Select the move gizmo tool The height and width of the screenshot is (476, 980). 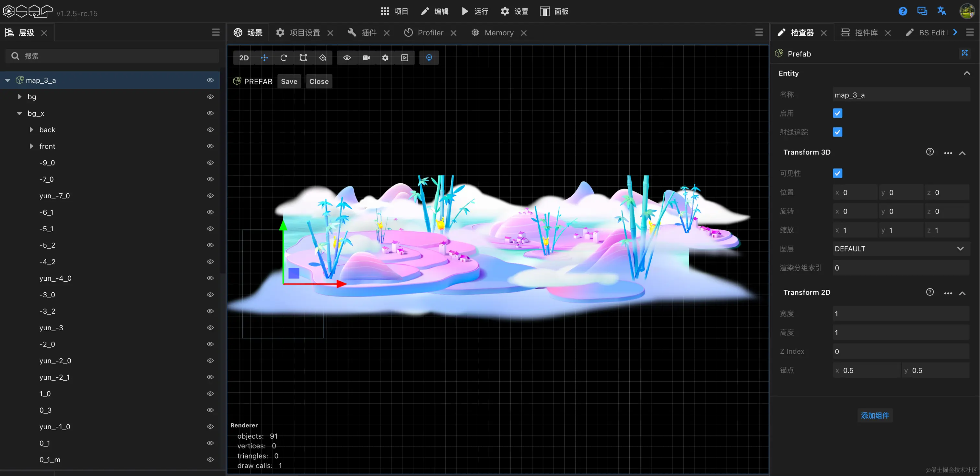point(264,58)
